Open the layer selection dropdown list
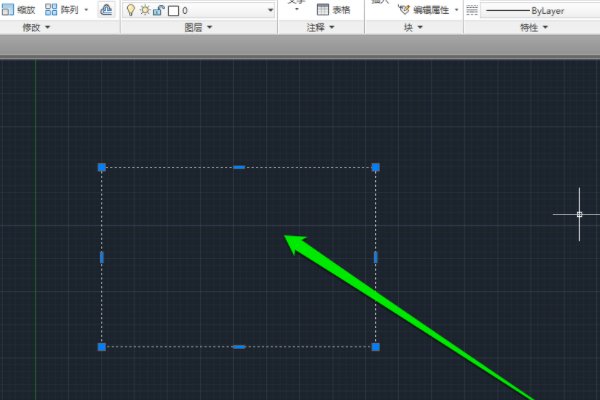This screenshot has height=400, width=600. click(x=270, y=10)
